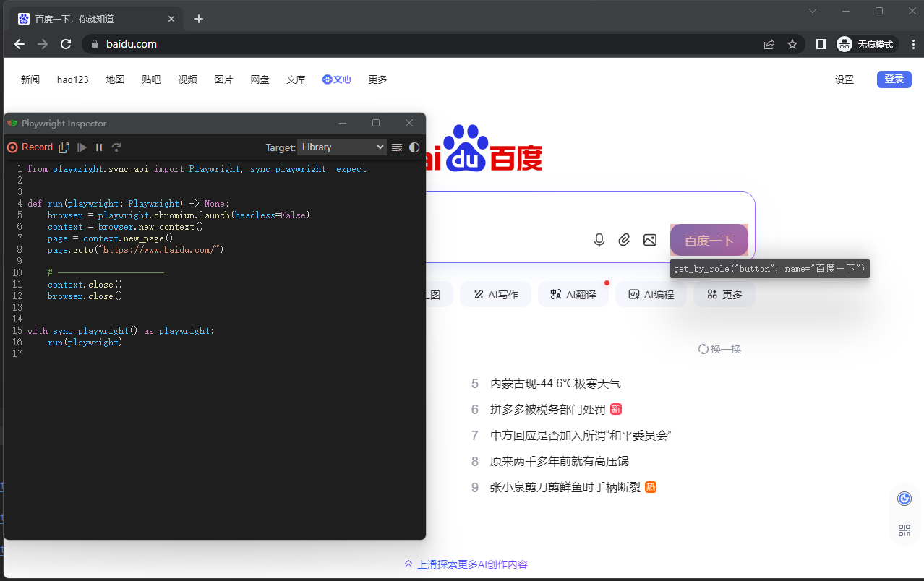Image resolution: width=924 pixels, height=581 pixels.
Task: Pause execution in Playwright Inspector
Action: click(x=99, y=147)
